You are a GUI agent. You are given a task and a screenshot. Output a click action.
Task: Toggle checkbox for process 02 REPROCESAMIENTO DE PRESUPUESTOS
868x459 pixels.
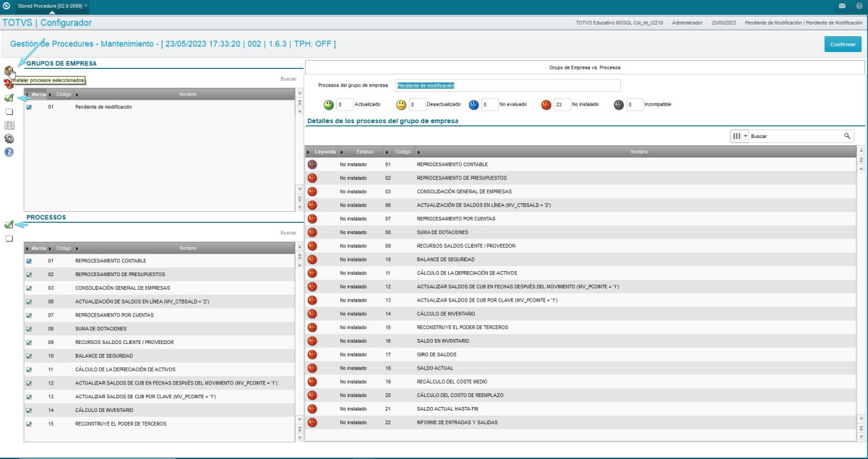pyautogui.click(x=29, y=274)
